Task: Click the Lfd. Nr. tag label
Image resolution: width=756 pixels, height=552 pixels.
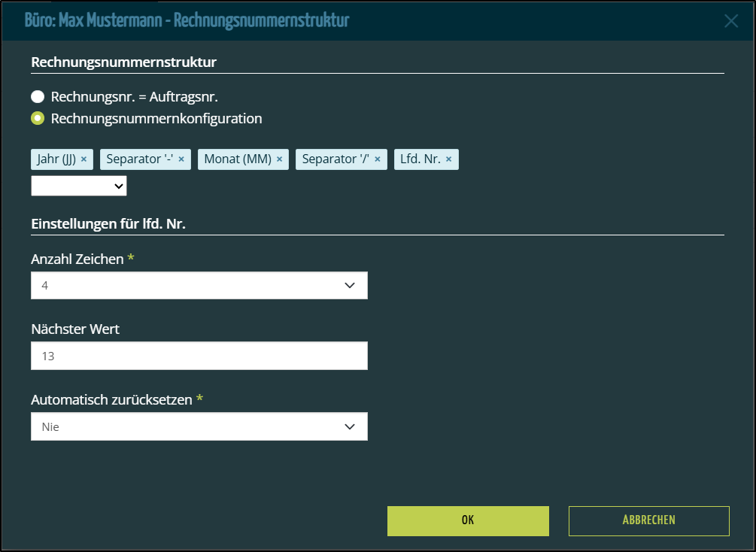Action: (x=421, y=159)
